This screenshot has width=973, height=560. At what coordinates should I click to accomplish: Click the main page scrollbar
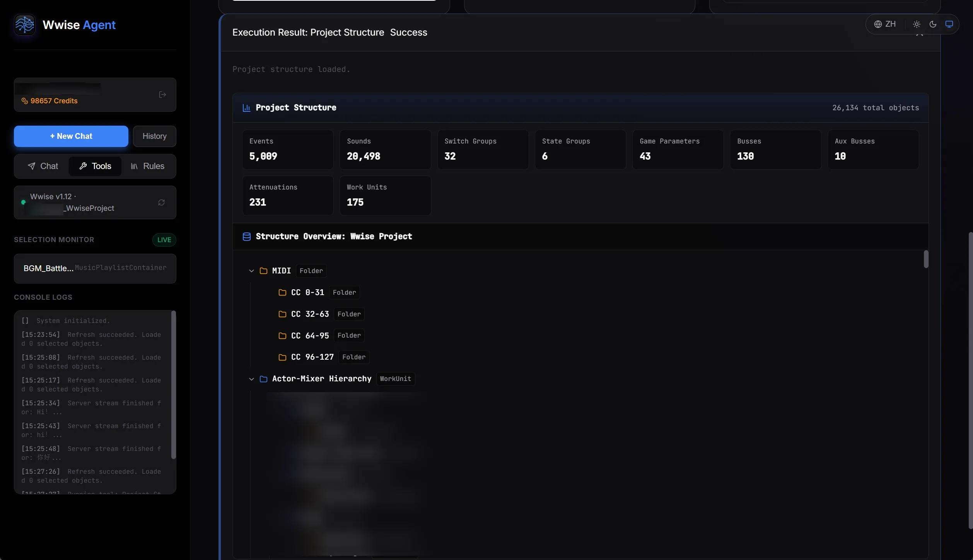tap(970, 381)
